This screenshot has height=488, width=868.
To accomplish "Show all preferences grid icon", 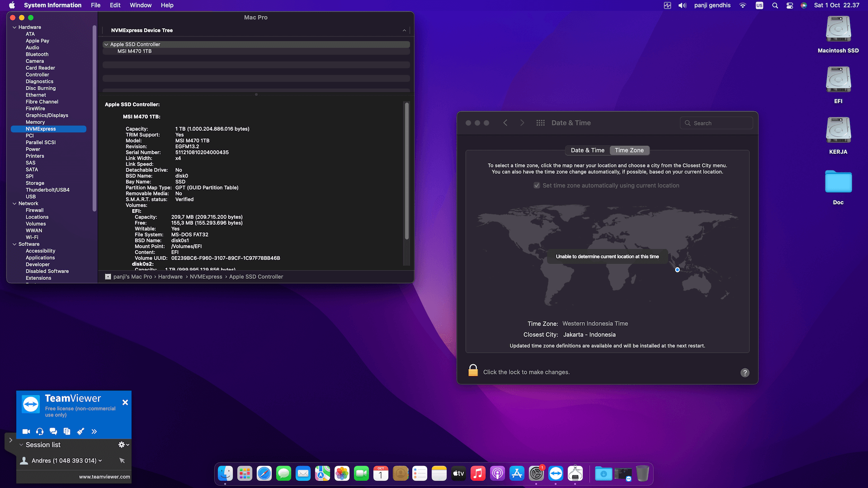I will [540, 123].
